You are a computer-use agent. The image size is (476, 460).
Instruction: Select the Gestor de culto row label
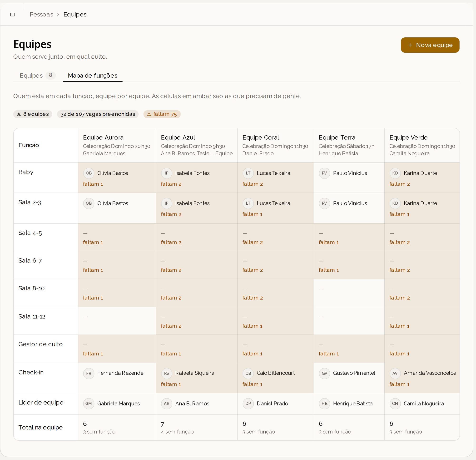(40, 344)
